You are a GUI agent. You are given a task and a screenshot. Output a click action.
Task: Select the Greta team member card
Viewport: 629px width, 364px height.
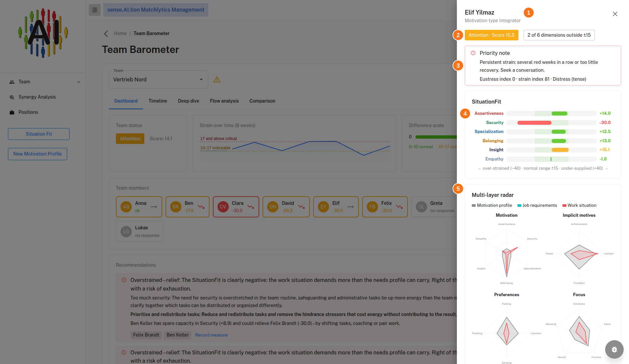click(x=435, y=207)
